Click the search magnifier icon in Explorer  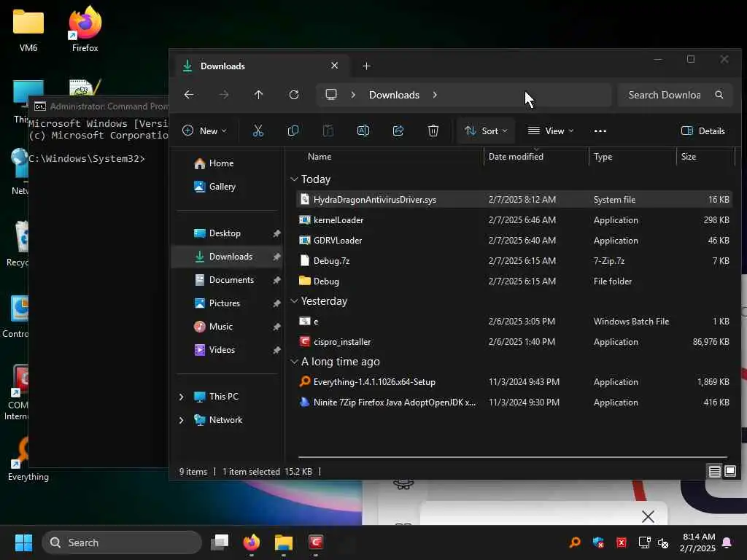pyautogui.click(x=719, y=95)
